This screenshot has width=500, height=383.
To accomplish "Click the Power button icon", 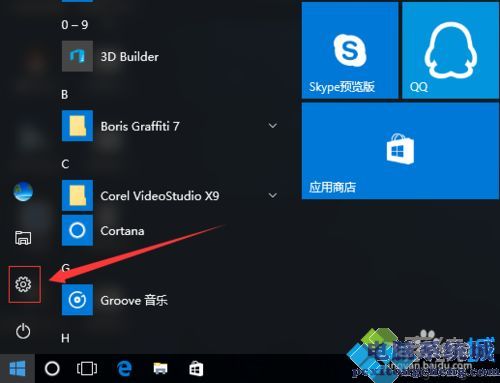I will (x=23, y=331).
